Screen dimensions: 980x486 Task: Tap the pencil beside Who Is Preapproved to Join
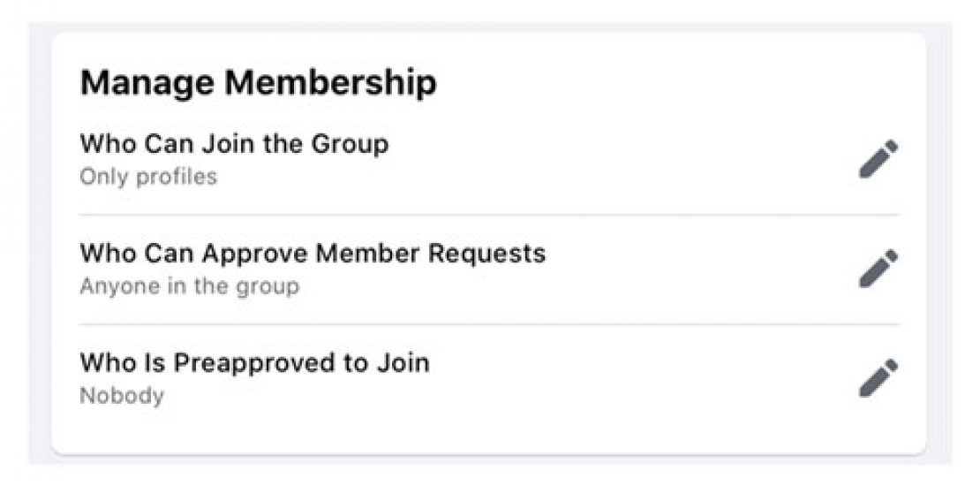tap(878, 379)
